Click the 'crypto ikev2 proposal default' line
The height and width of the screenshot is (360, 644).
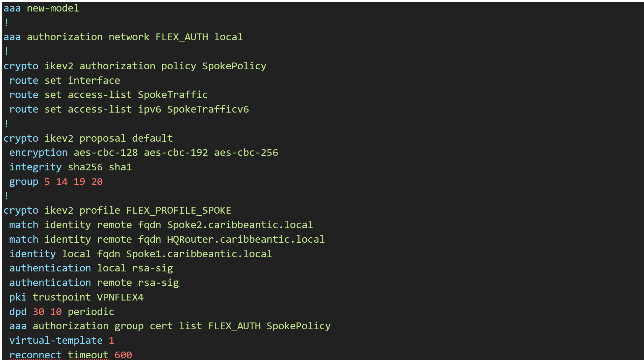(x=88, y=138)
